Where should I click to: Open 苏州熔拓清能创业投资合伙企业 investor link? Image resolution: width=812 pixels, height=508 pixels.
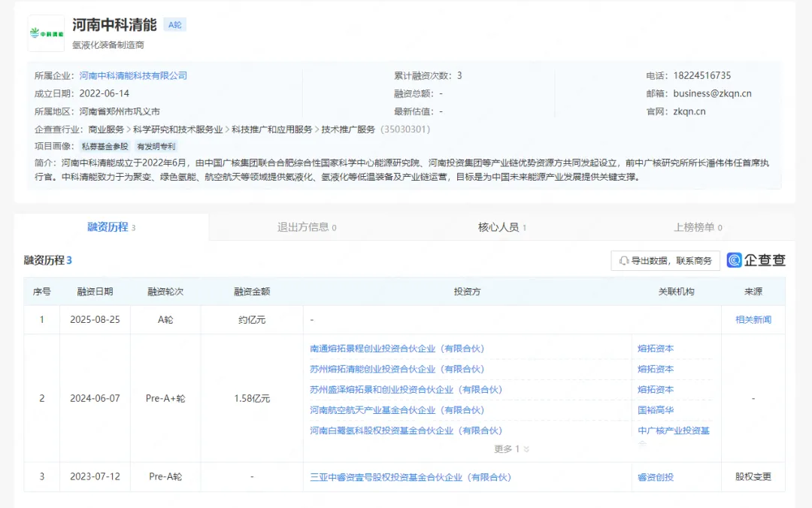point(397,369)
